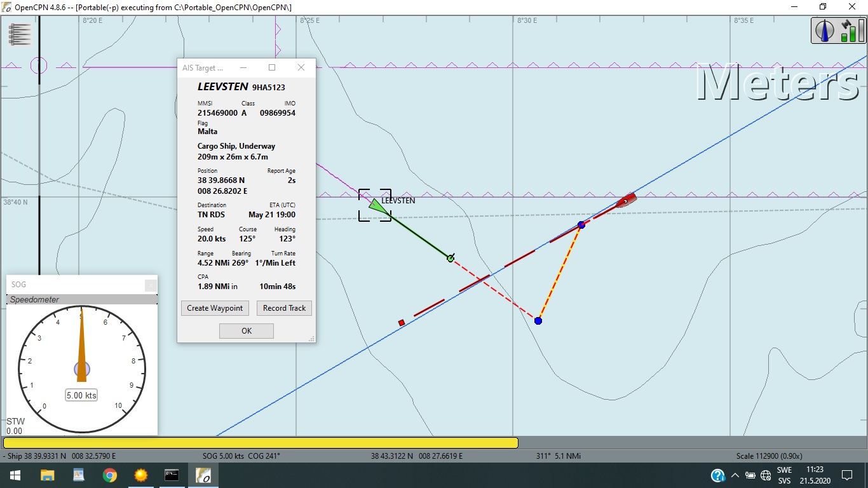Open the collapsed toolbar grabber icon
The width and height of the screenshot is (868, 488).
[20, 34]
